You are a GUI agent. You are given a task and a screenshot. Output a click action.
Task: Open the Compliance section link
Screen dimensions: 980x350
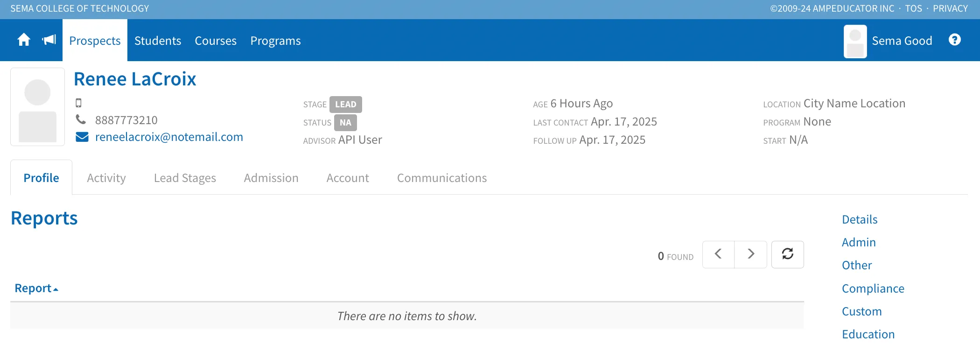(873, 288)
